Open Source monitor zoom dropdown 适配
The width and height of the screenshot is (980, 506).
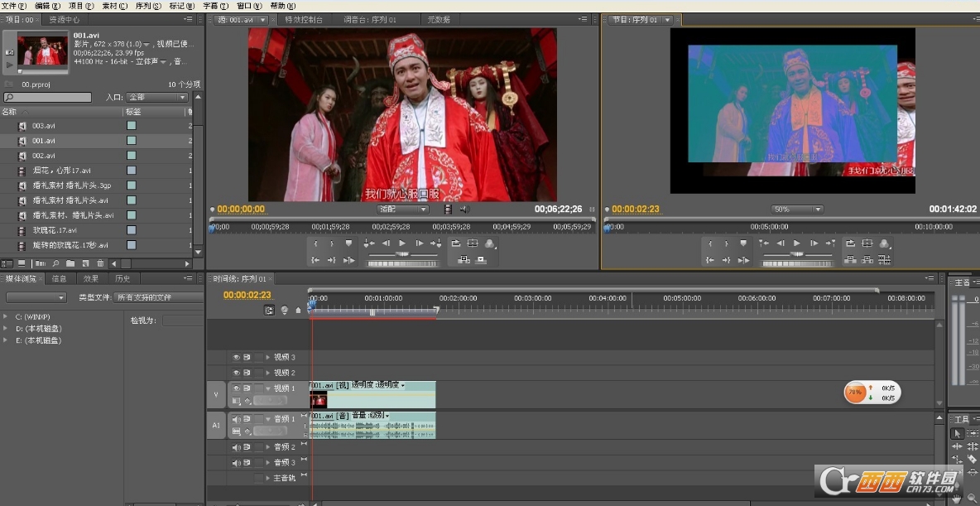point(402,209)
